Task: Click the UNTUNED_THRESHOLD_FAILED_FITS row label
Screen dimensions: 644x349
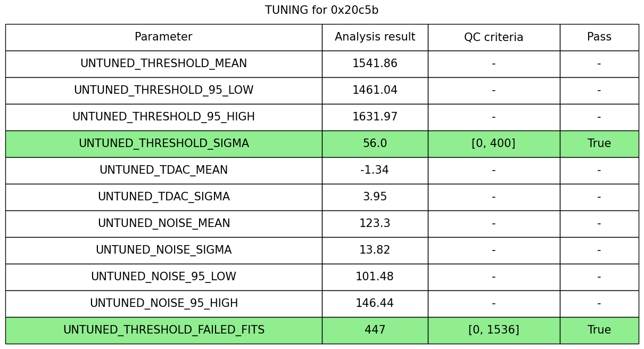Action: (163, 330)
